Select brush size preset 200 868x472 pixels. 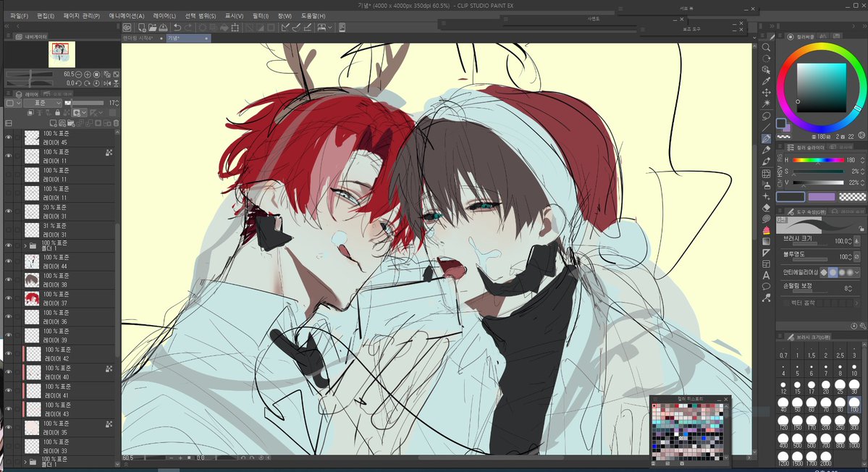click(x=826, y=424)
